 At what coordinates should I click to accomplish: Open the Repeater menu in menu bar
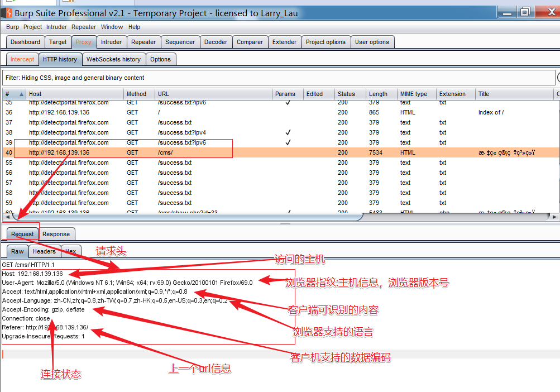coord(84,27)
